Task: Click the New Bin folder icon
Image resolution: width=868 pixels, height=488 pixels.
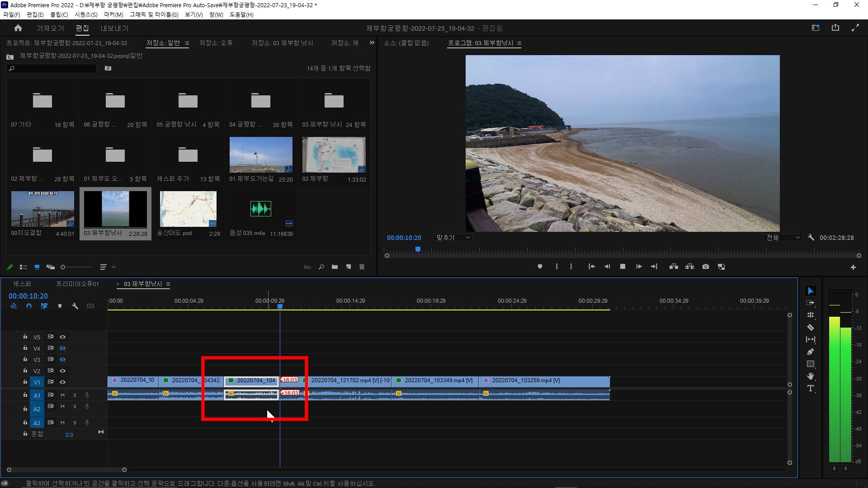Action: tap(335, 267)
